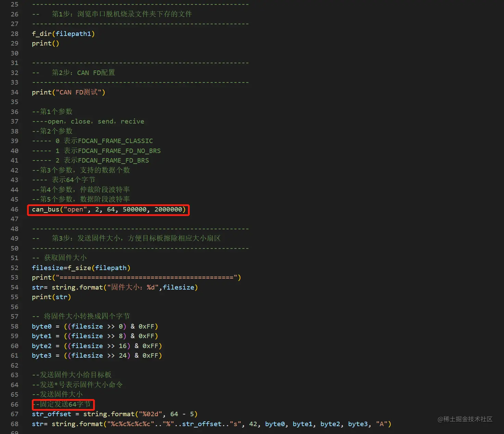Click the str_offset assignment on line 67
504x434 pixels.
115,414
